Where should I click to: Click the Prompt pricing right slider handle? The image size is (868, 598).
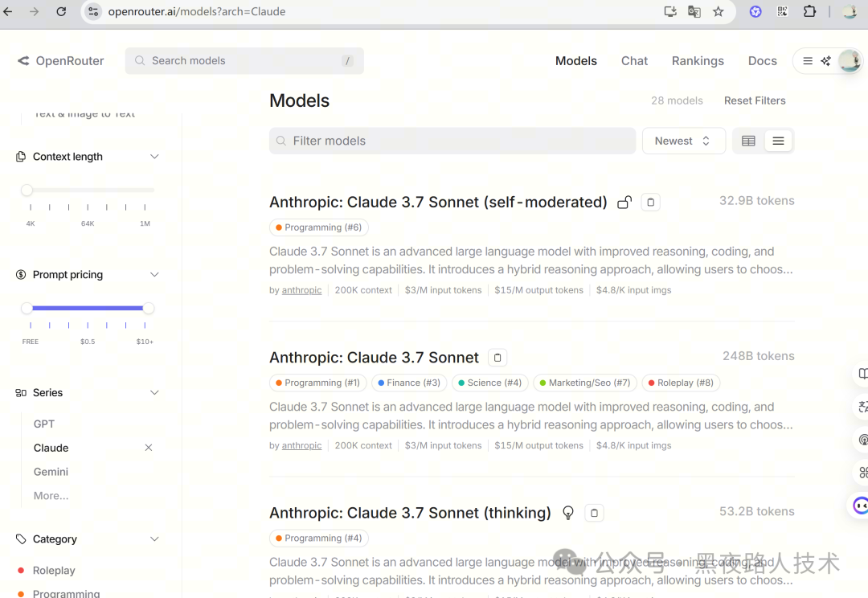(148, 308)
